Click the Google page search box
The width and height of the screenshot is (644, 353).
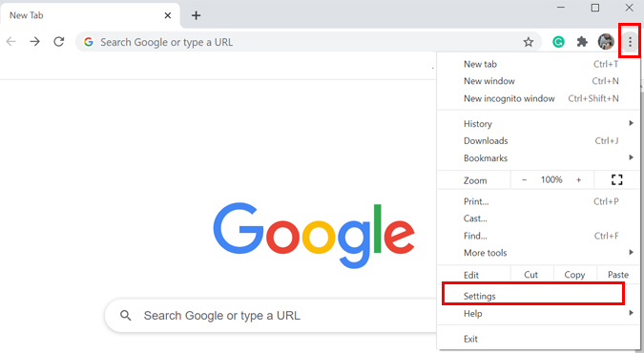point(271,316)
